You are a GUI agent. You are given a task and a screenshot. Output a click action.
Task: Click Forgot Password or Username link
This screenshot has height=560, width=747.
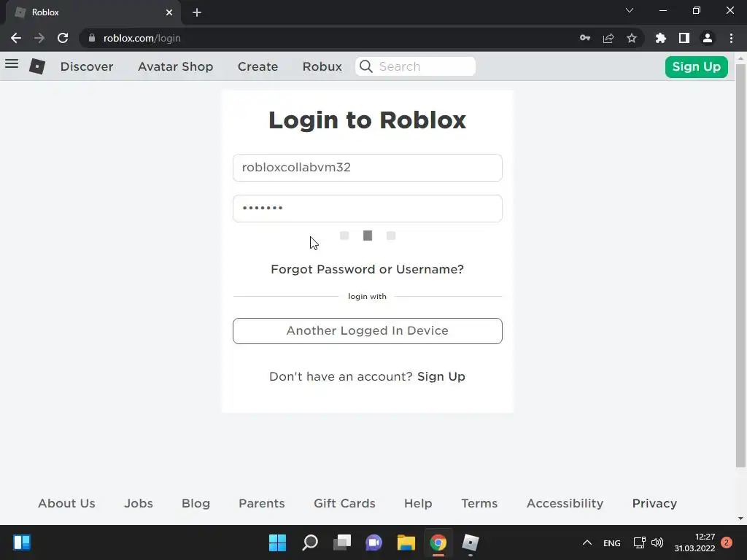point(367,270)
